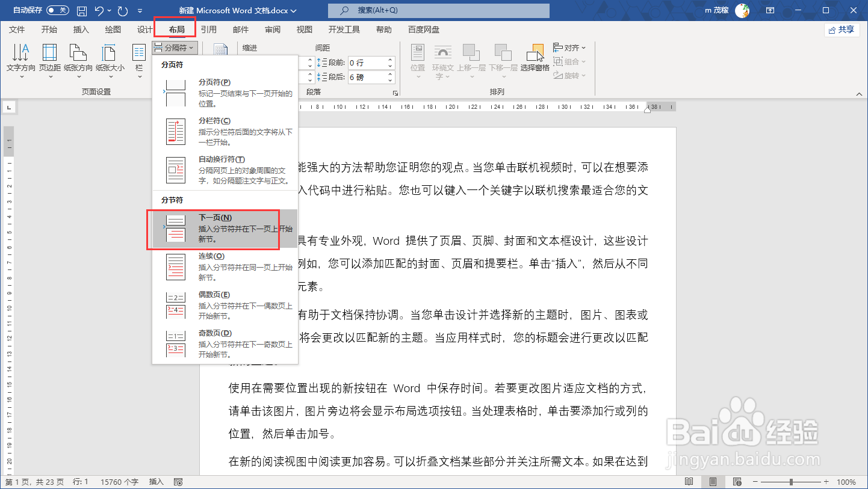The image size is (868, 489).
Task: Click the Spacing After (段后) field
Action: (371, 77)
